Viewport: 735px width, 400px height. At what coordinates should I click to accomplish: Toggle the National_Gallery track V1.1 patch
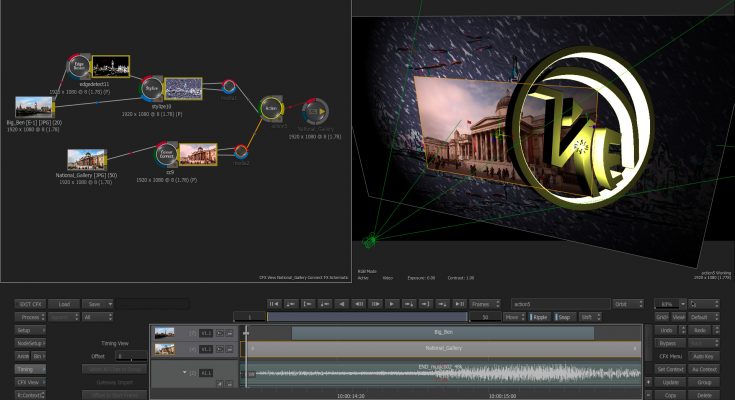206,349
